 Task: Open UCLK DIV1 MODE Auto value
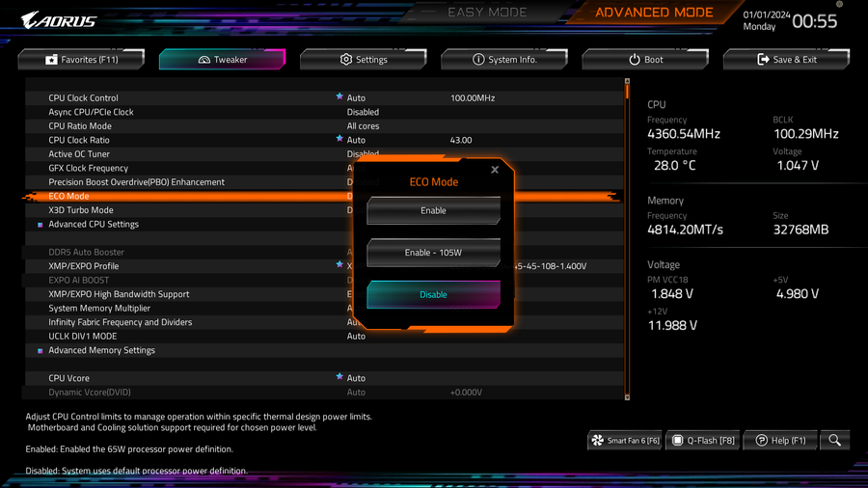tap(356, 337)
